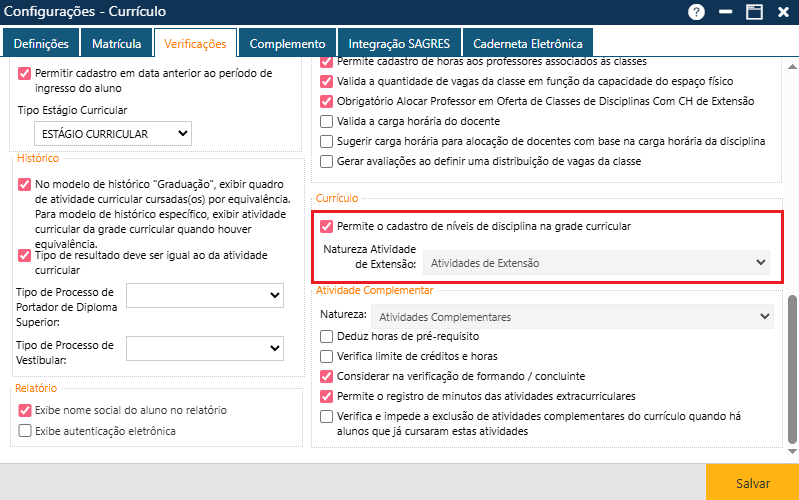Uncheck Permitir cadastro em data anterior checkbox
799x500 pixels.
click(x=24, y=73)
